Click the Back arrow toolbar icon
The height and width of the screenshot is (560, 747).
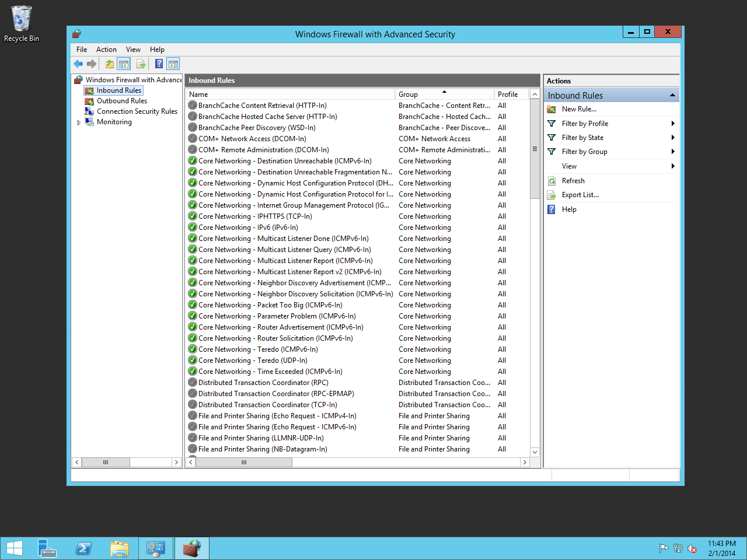78,64
